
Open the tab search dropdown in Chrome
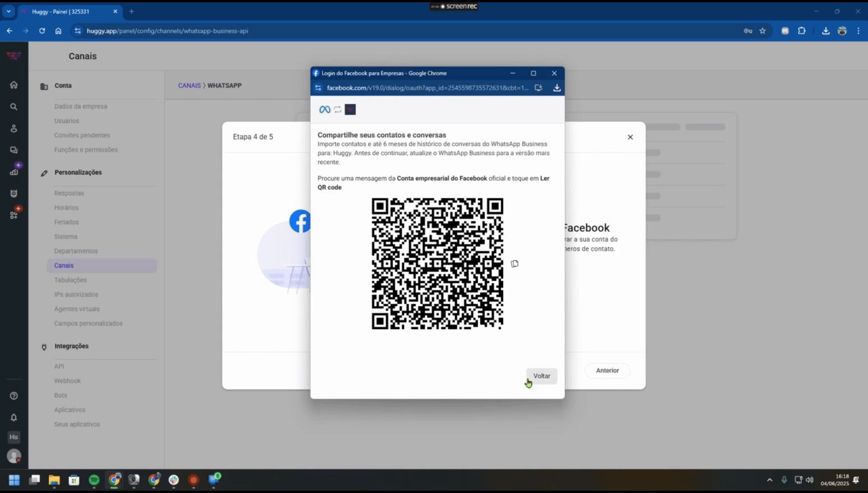[8, 11]
